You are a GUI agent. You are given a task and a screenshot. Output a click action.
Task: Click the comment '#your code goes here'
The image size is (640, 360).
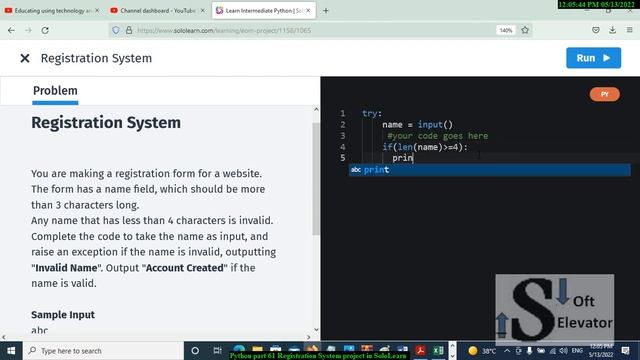(x=438, y=136)
